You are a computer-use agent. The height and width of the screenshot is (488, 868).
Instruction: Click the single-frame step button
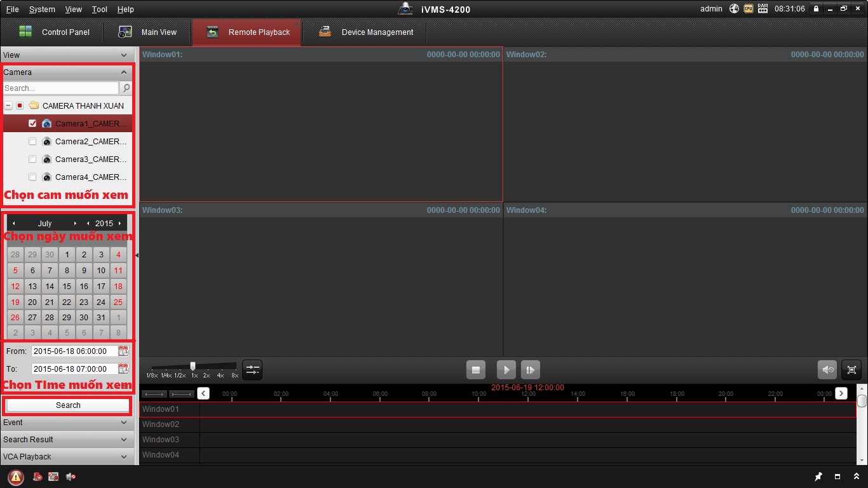[x=530, y=370]
